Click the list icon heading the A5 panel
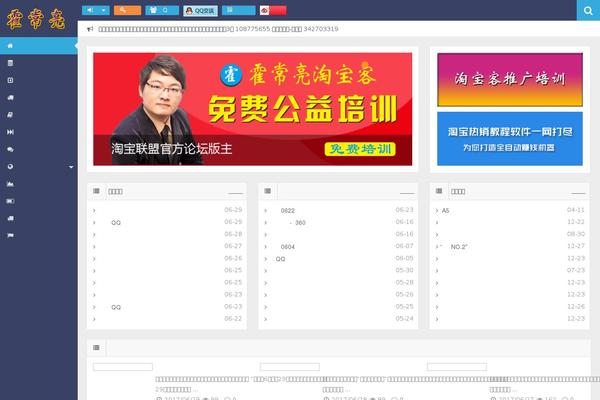Viewport: 600px width, 400px height. (x=439, y=191)
